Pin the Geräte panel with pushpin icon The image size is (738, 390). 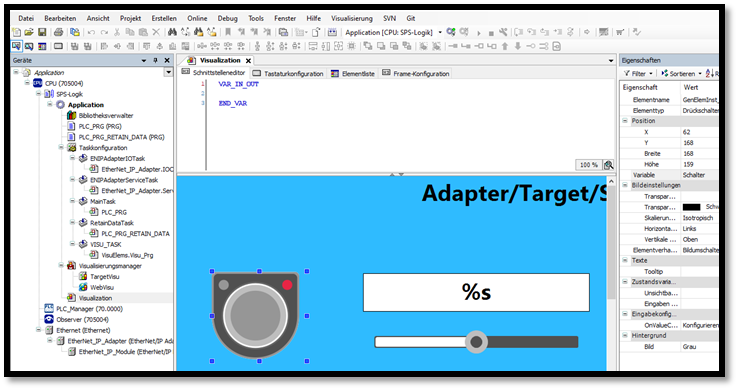(x=155, y=61)
